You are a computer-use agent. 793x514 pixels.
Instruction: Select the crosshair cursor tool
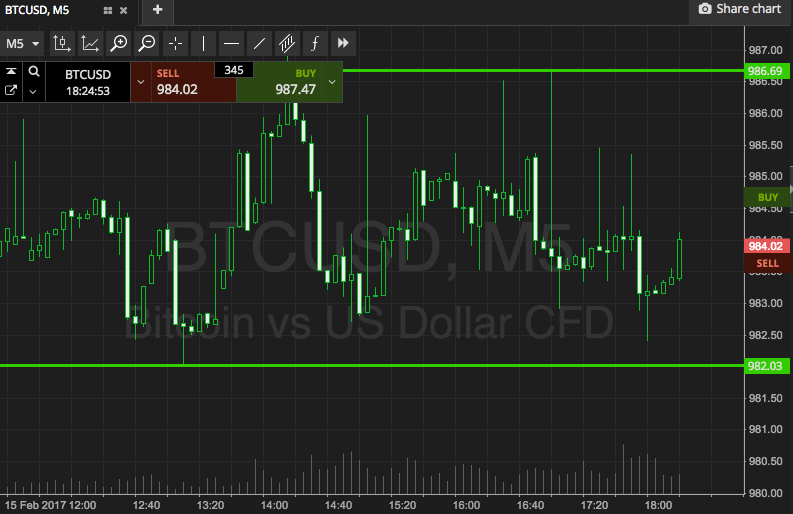tap(175, 43)
